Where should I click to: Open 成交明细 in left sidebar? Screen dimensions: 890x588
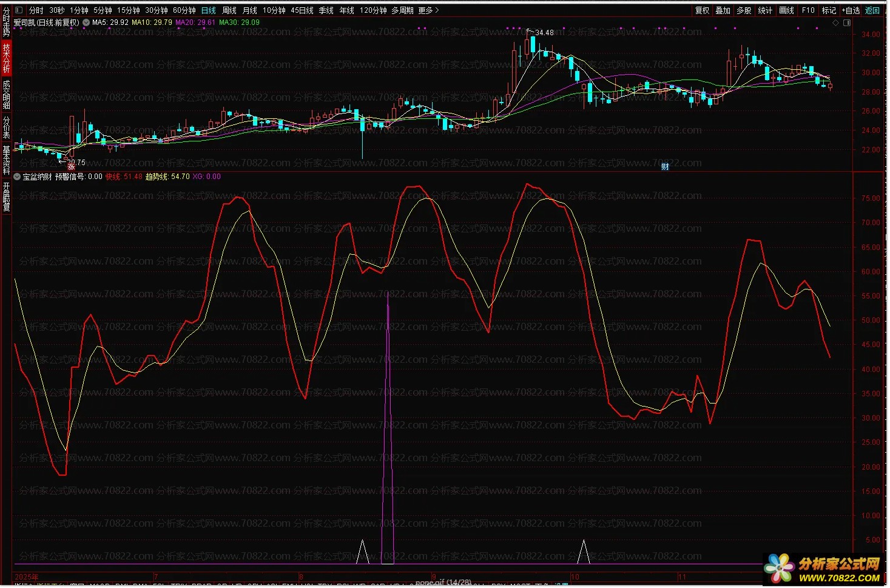[6, 94]
